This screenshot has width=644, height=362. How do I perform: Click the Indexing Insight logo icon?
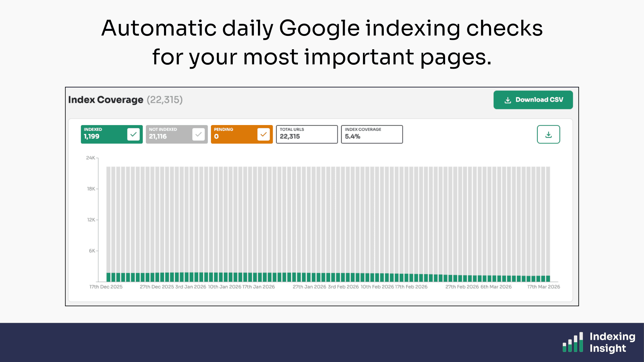coord(573,342)
